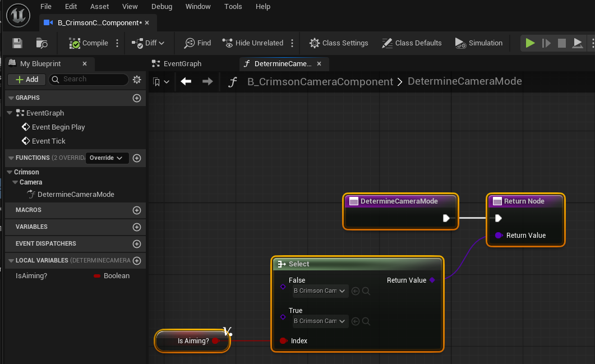The width and height of the screenshot is (595, 364).
Task: Use selected asset for False pin
Action: click(356, 291)
